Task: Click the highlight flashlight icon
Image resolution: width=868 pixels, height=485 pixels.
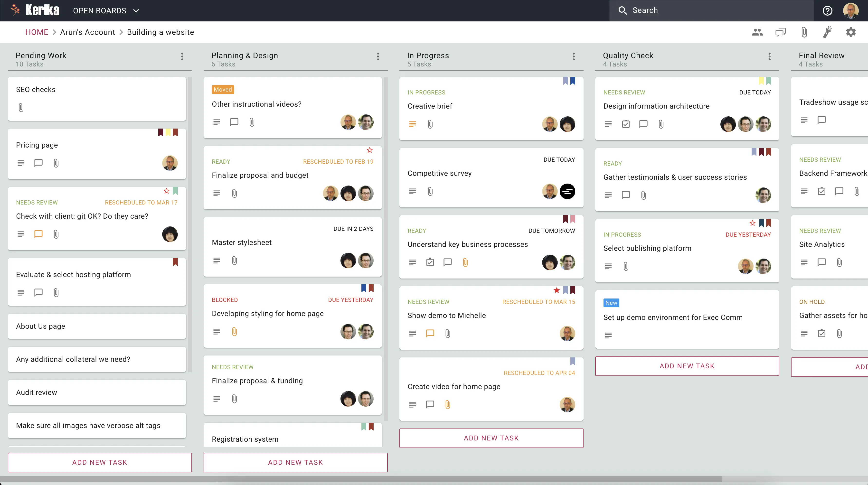Action: (827, 32)
